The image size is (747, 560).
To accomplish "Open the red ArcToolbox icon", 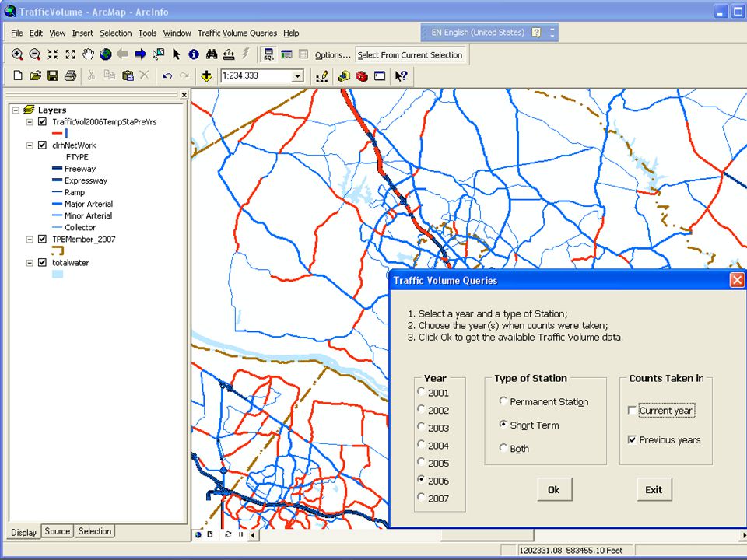I will (362, 75).
